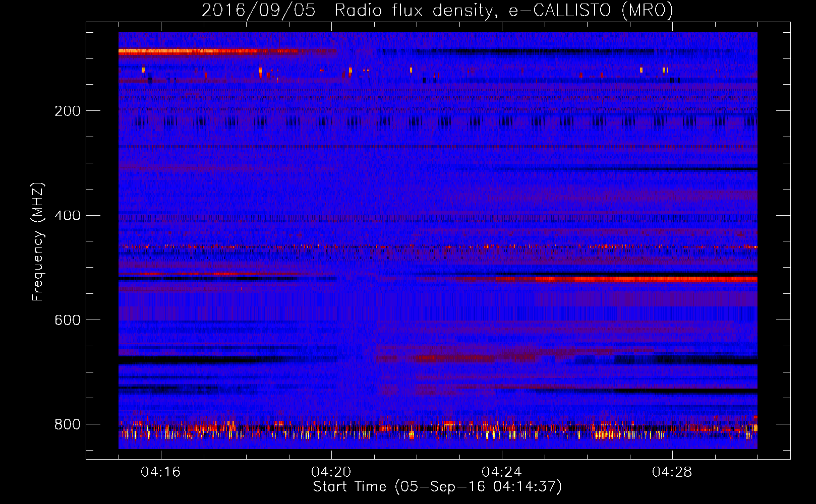Click the date '2016/09/05' in the title
This screenshot has height=504, width=816.
(259, 10)
